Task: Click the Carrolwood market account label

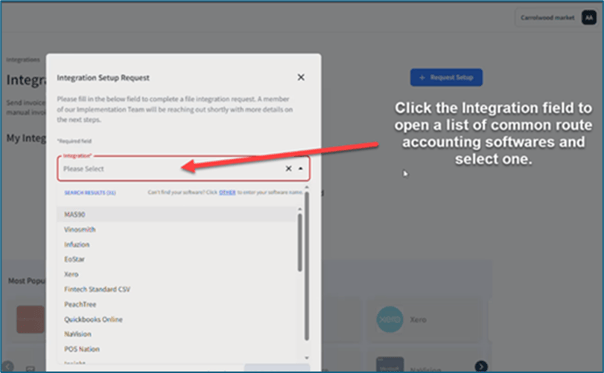Action: tap(547, 18)
